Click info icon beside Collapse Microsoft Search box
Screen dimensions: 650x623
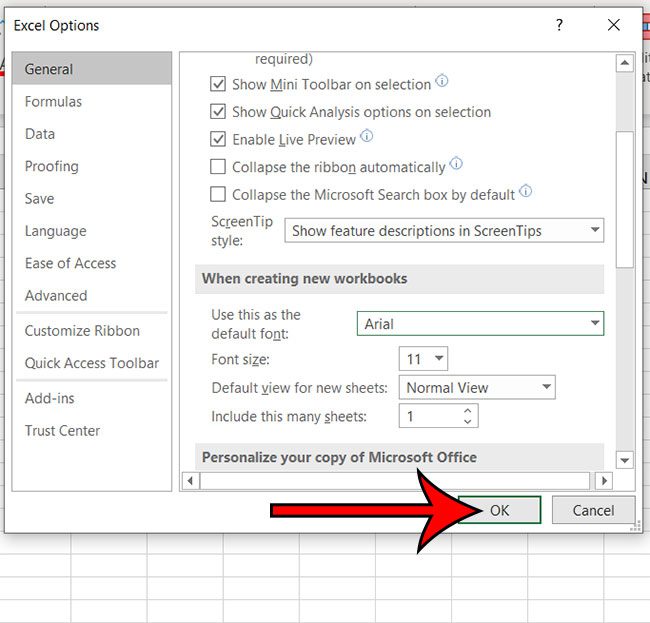(x=525, y=192)
